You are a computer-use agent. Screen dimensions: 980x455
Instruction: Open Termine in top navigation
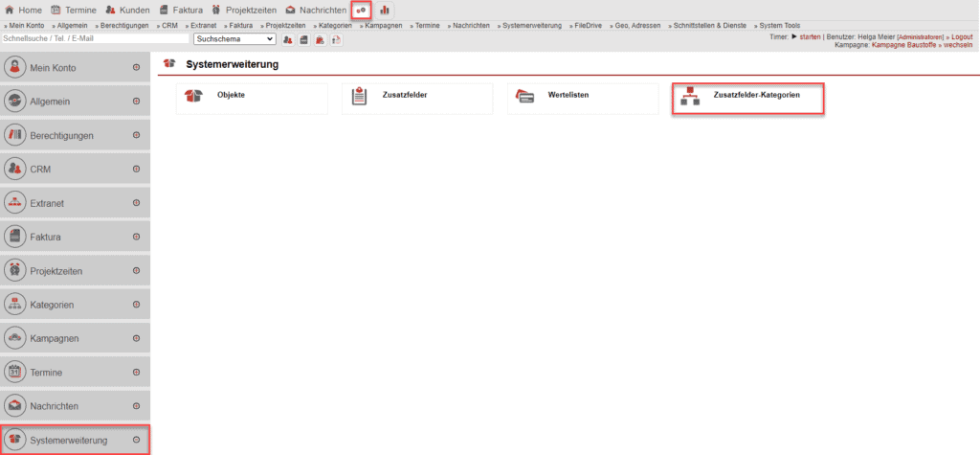[73, 10]
